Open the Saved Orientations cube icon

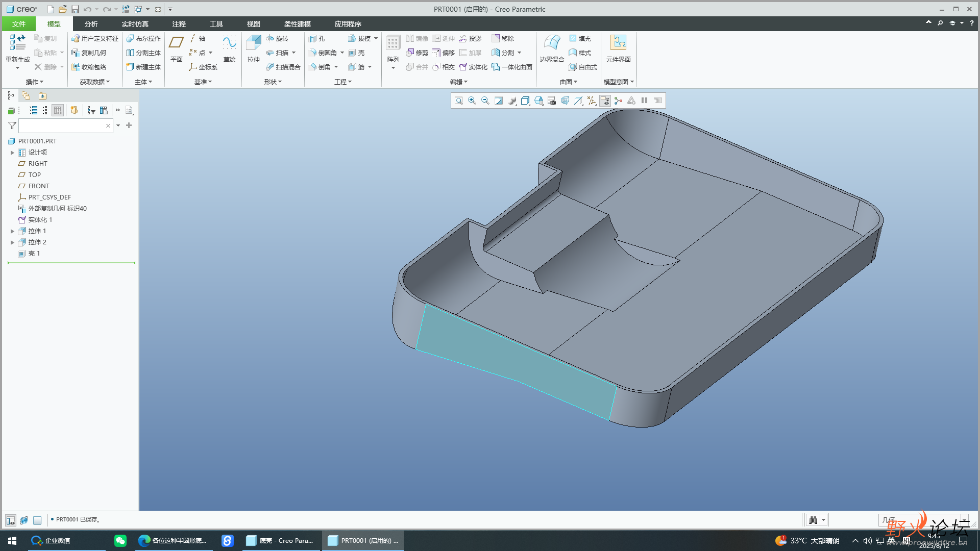[x=525, y=101]
